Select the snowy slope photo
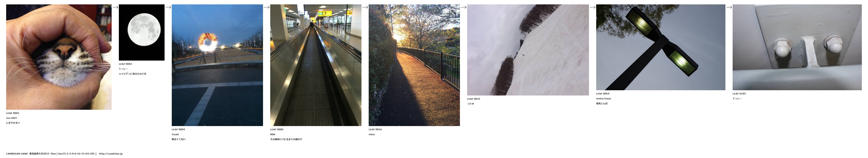Screen dimensions: 868x158 pos(528,50)
